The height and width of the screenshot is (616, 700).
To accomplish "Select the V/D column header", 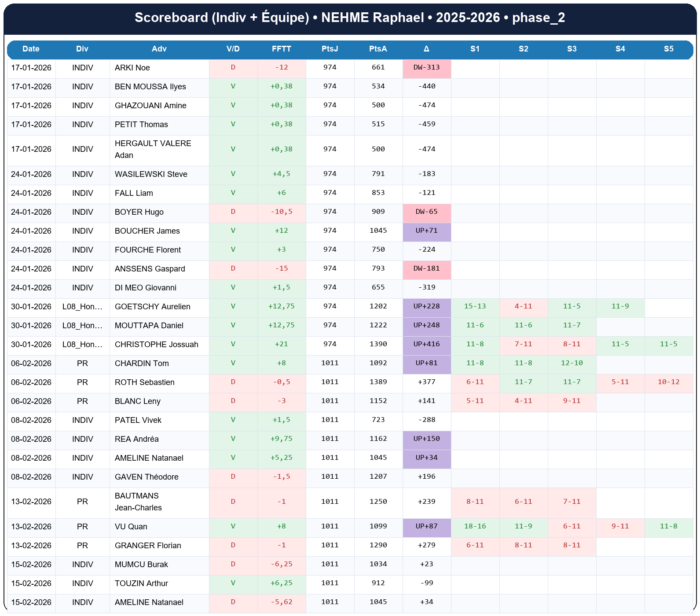I will (x=233, y=49).
